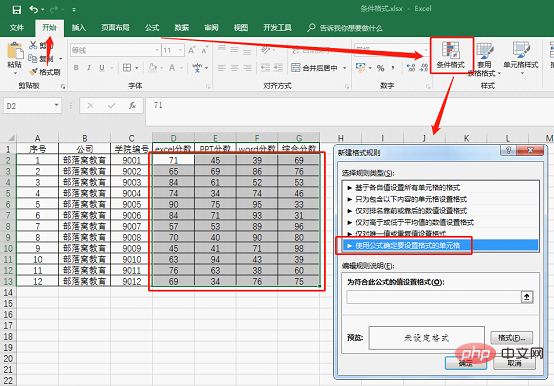Click the Select All corner triangle

tap(11, 137)
